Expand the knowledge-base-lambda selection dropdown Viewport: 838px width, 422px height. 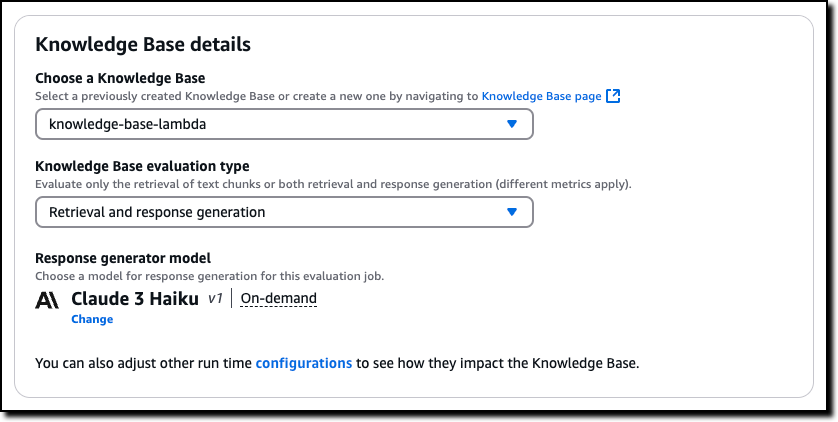click(283, 124)
